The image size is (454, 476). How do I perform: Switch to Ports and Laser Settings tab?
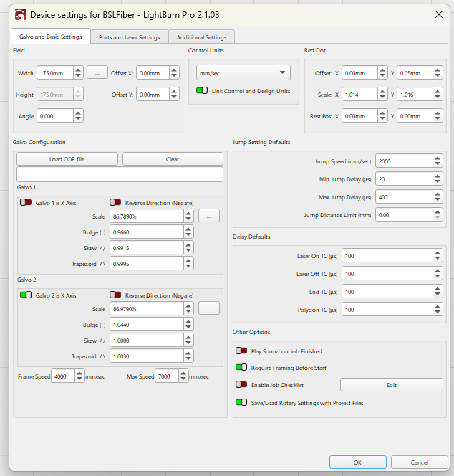[x=130, y=37]
